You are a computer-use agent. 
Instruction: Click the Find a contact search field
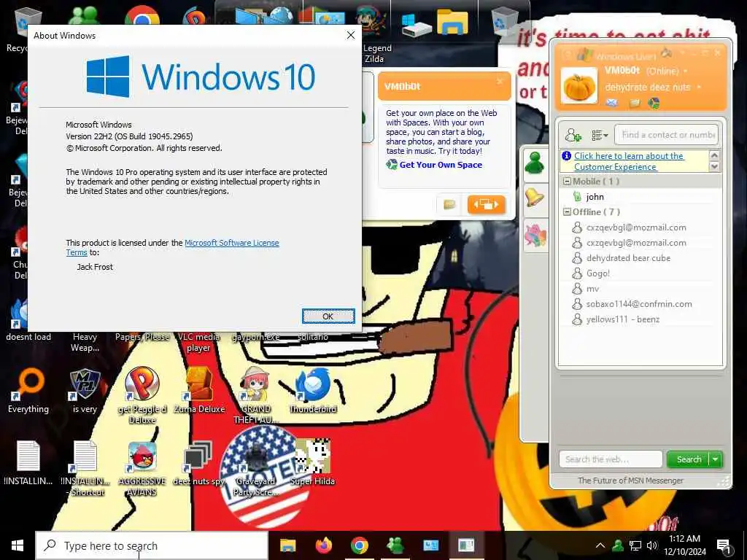[x=666, y=135]
